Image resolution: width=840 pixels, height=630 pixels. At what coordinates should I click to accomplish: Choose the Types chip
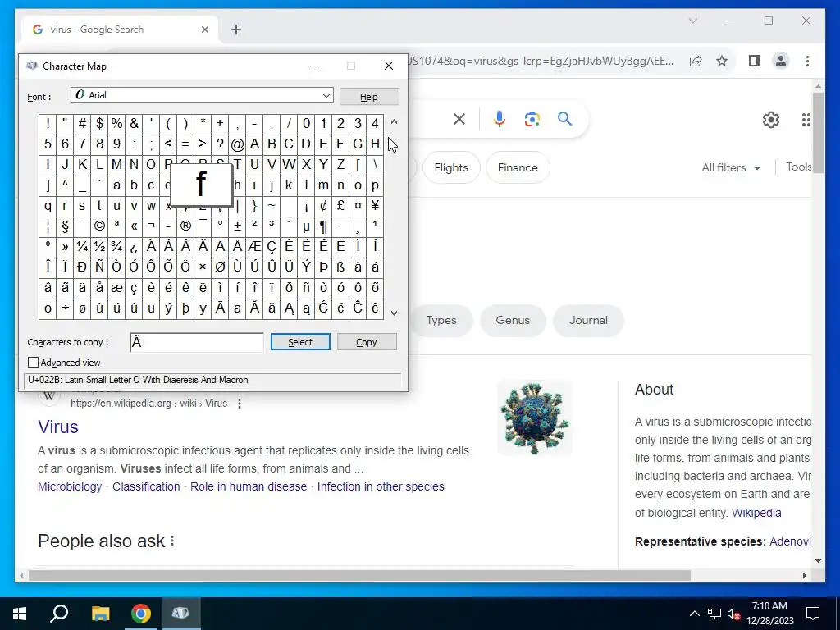(x=441, y=321)
